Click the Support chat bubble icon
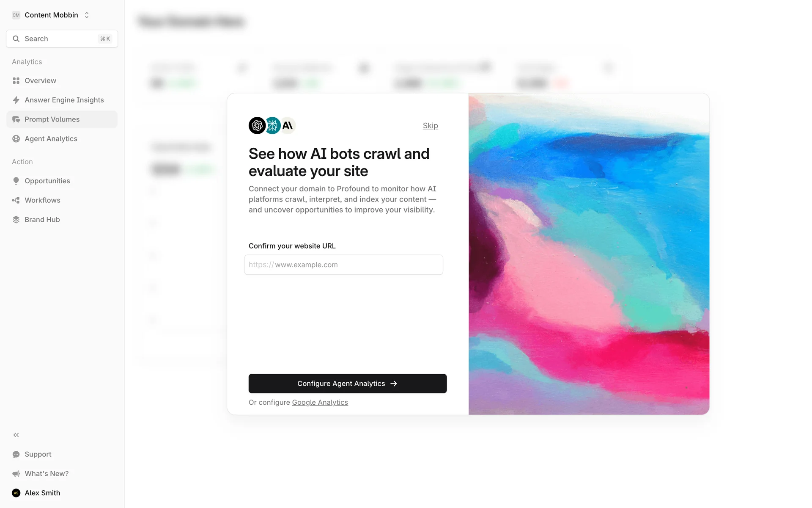Screen dimensions: 812x508 [x=16, y=454]
